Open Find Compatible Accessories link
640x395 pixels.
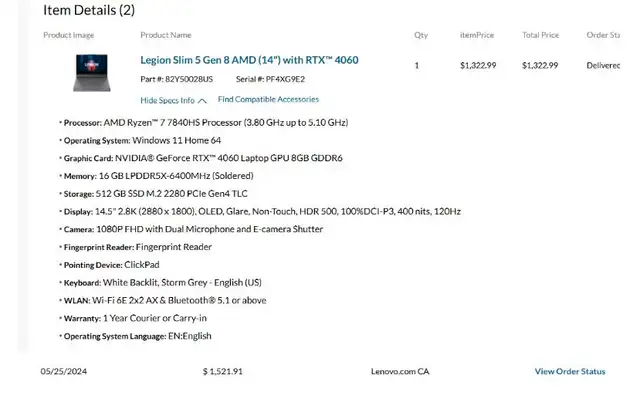(x=268, y=99)
